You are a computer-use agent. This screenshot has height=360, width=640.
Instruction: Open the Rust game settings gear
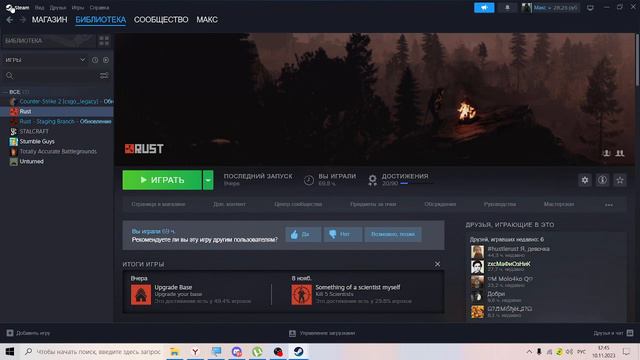pyautogui.click(x=585, y=180)
